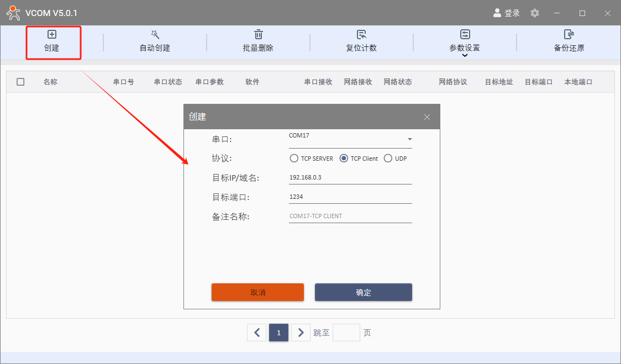Expand the 串口 COM17 dropdown
The image size is (621, 364).
pos(409,139)
